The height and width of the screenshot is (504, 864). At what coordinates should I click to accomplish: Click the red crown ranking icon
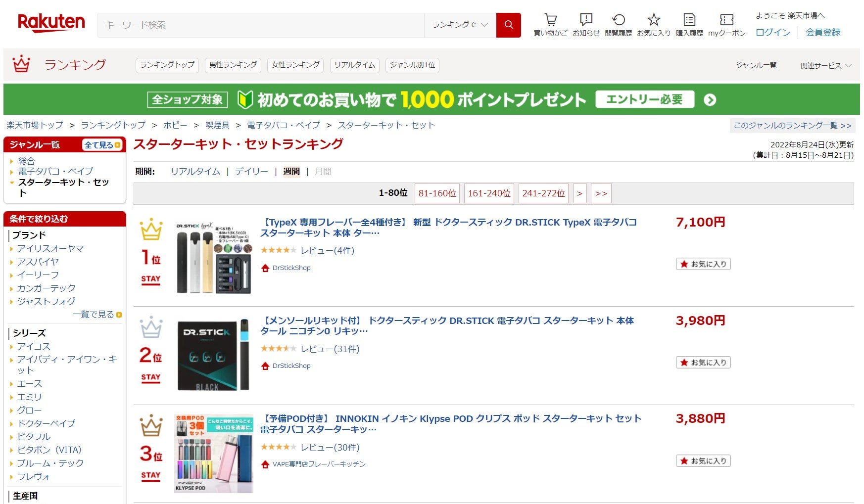(x=21, y=64)
